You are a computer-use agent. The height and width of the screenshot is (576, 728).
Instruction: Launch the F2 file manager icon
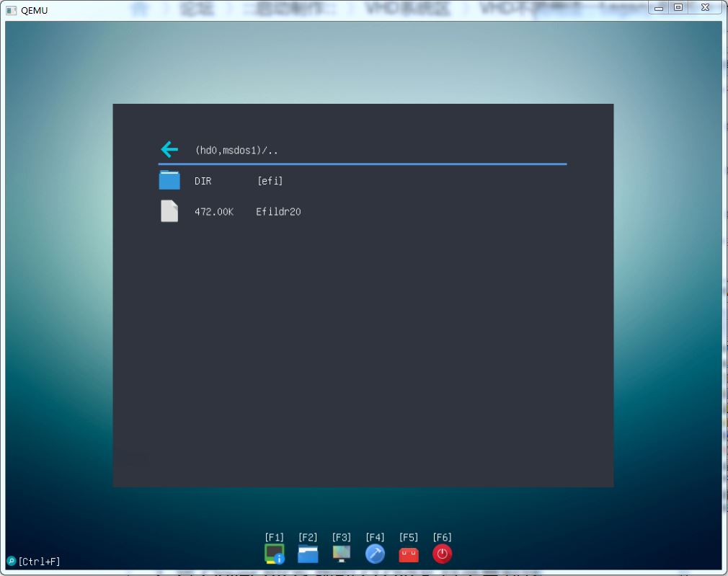pos(308,554)
